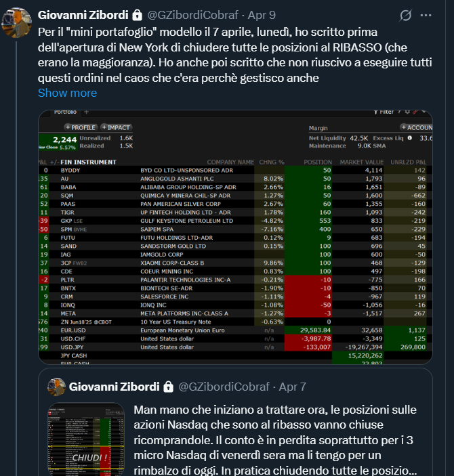Click the POSITION column header

click(317, 162)
